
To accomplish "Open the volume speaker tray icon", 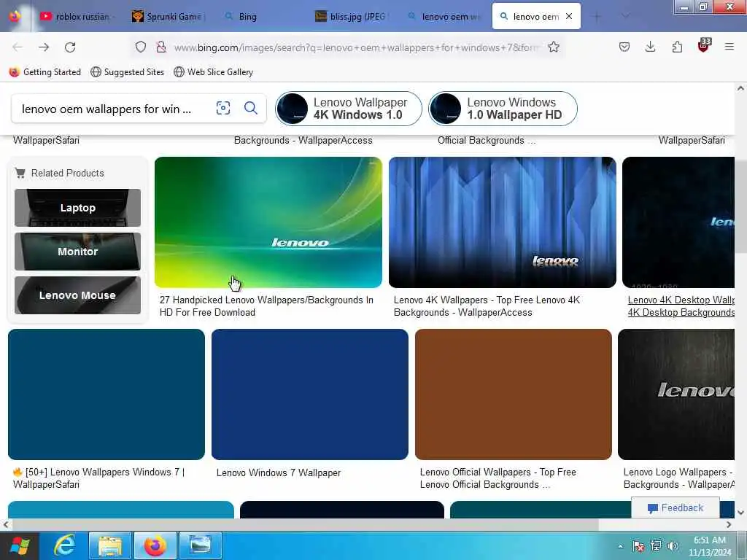I will pos(673,546).
